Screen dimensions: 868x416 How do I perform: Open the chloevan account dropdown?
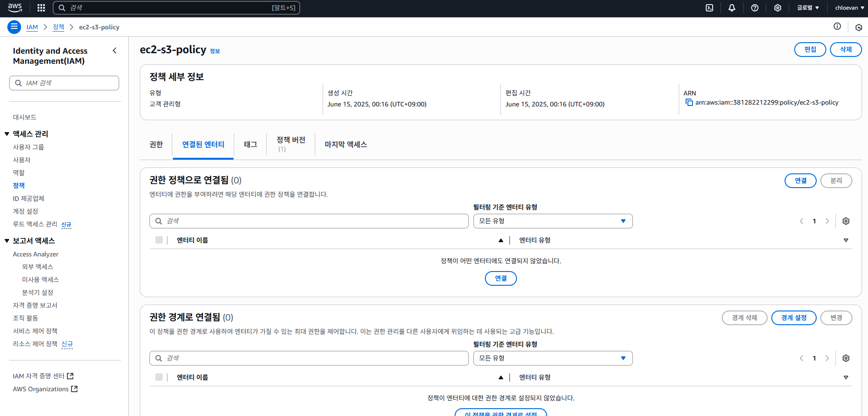[850, 8]
